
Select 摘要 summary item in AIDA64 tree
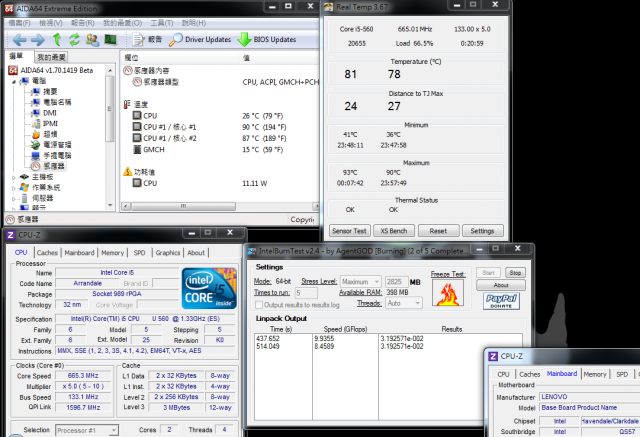click(44, 91)
